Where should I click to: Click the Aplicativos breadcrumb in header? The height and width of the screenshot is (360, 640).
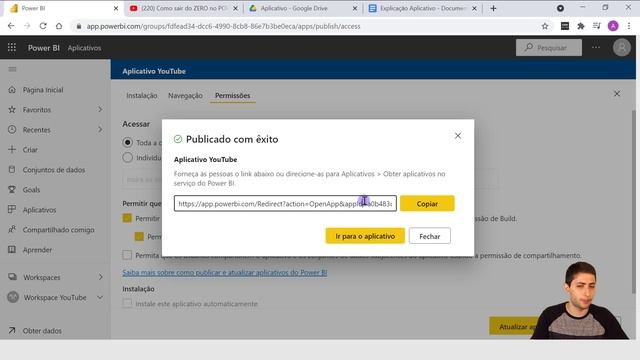coord(84,48)
